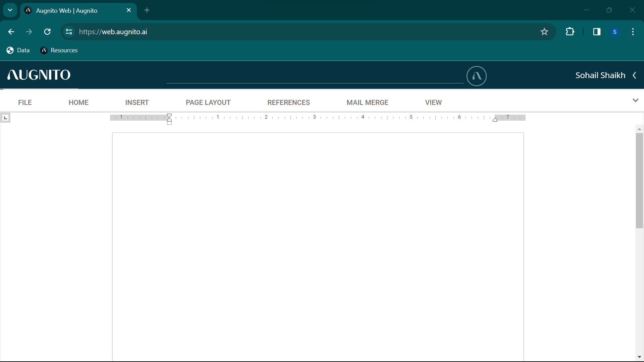Reload the Augnito web page
The image size is (644, 362).
click(47, 32)
